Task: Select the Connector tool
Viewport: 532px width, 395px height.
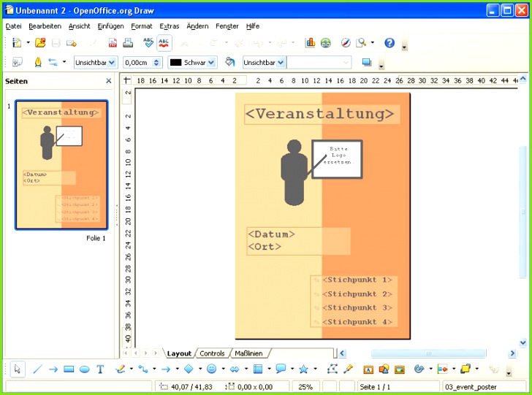Action: point(142,369)
